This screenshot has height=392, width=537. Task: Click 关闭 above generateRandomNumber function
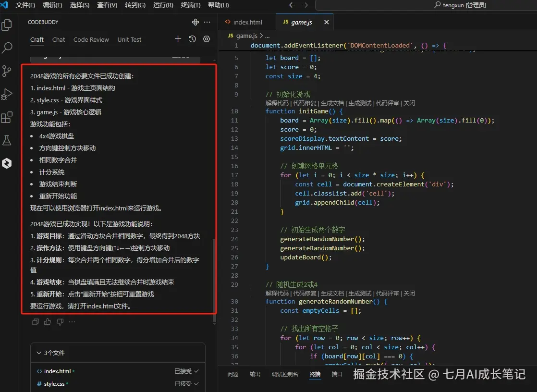tap(409, 294)
